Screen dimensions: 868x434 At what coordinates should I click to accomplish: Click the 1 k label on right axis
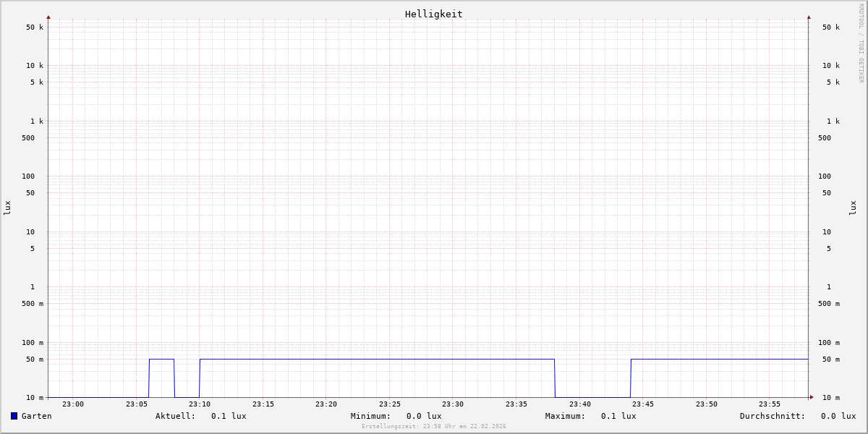[x=833, y=121]
